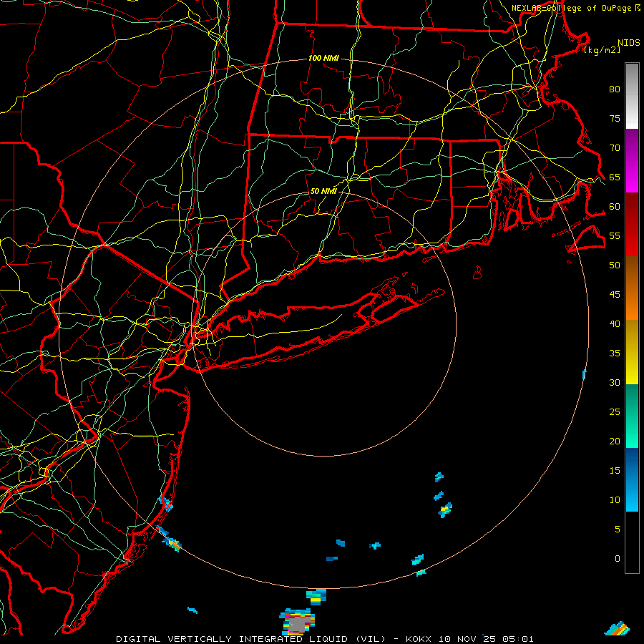The height and width of the screenshot is (644, 644).
Task: Click the scale value 80
Action: [615, 89]
